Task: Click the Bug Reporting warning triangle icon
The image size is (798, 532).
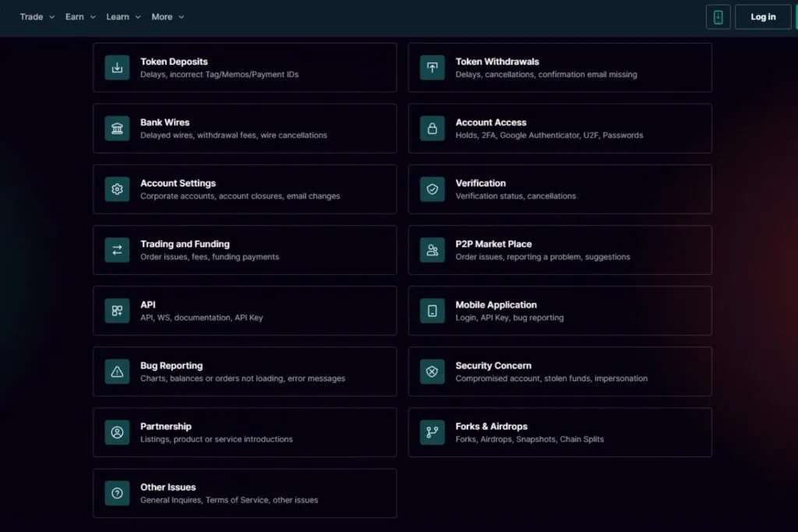Action: 117,372
